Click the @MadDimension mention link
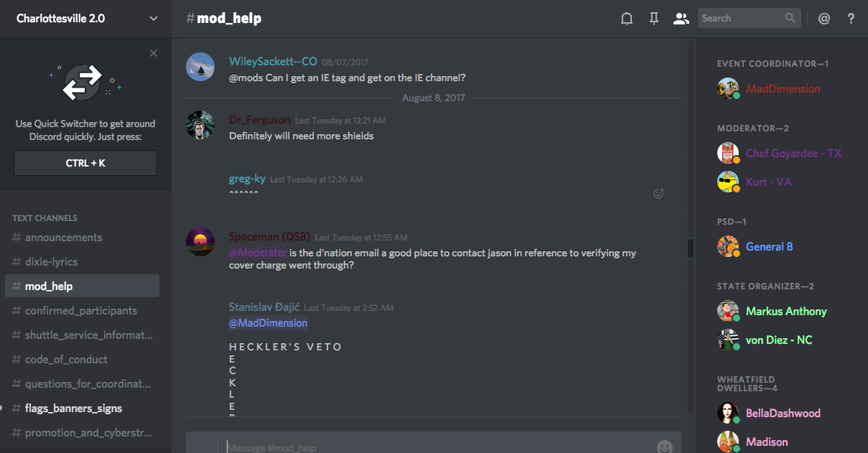 pos(268,323)
